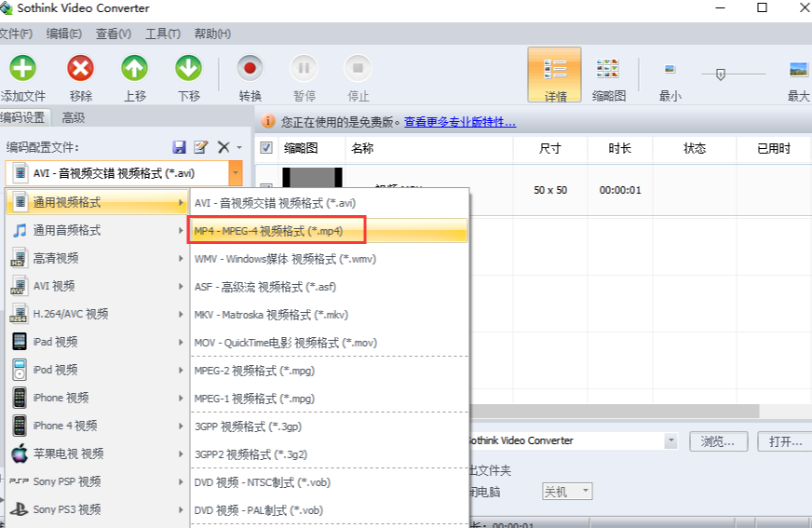Click the green Add File icon
812x528 pixels.
pyautogui.click(x=22, y=68)
